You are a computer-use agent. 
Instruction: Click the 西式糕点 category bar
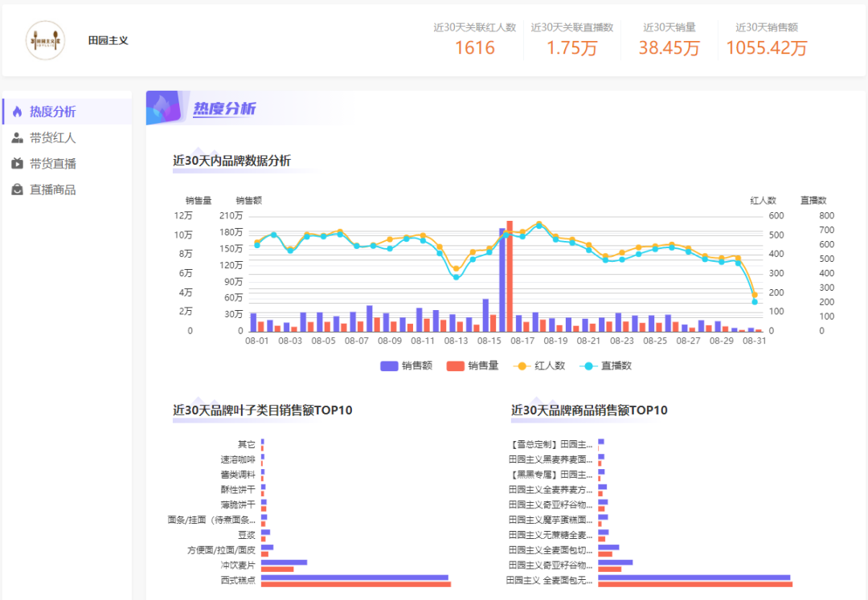click(354, 578)
